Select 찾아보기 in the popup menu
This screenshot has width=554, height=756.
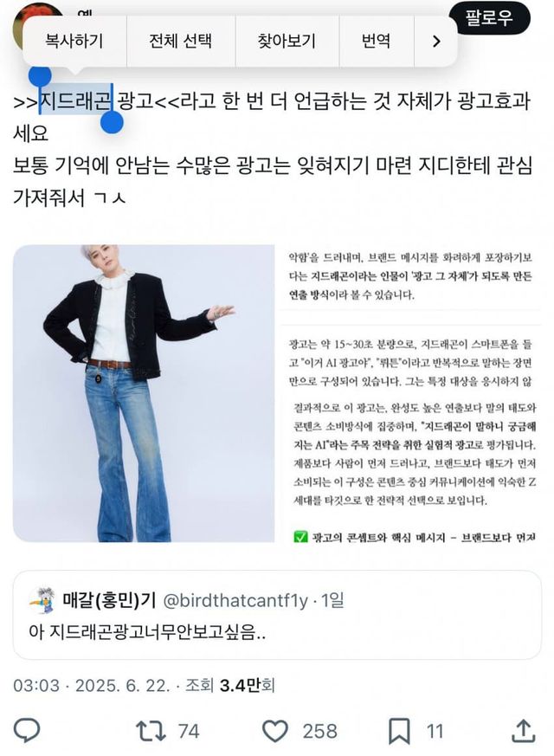point(287,41)
